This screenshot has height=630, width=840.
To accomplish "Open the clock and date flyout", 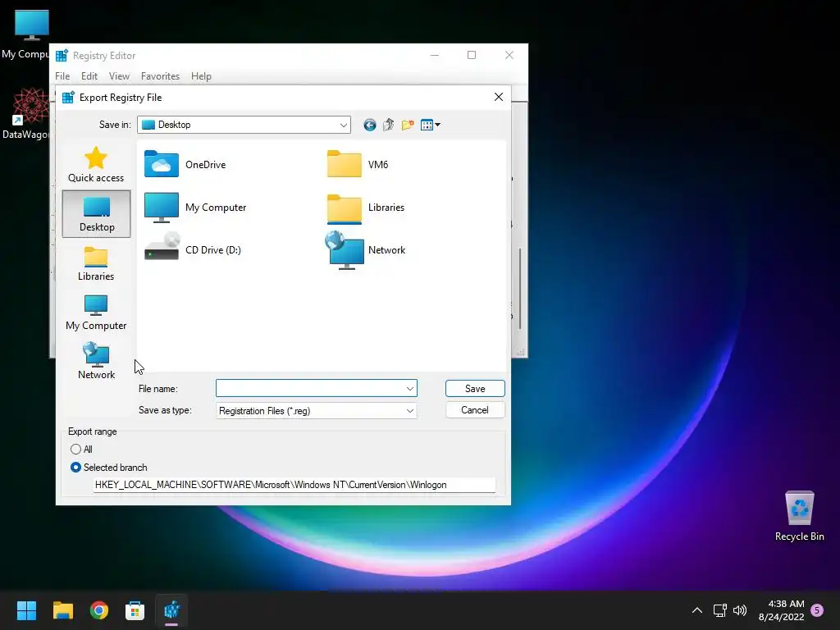I will click(x=782, y=610).
